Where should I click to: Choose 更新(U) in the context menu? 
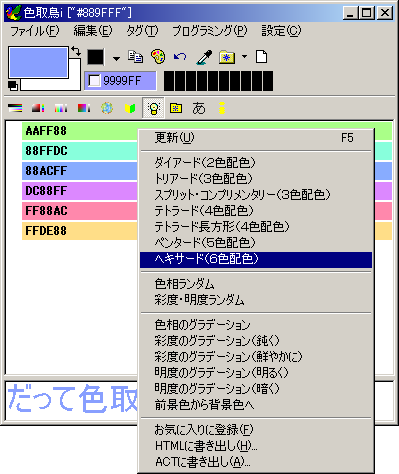[x=256, y=138]
